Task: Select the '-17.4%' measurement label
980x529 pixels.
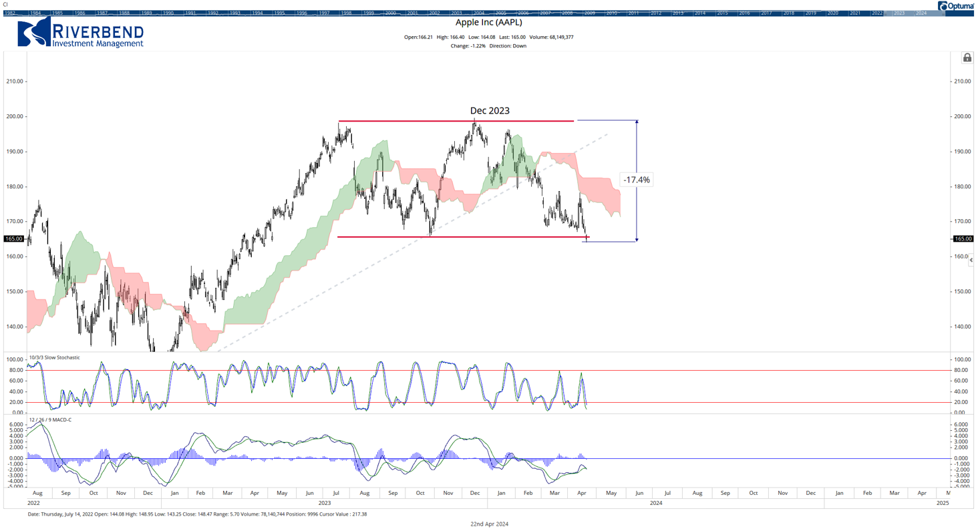Action: click(x=637, y=180)
